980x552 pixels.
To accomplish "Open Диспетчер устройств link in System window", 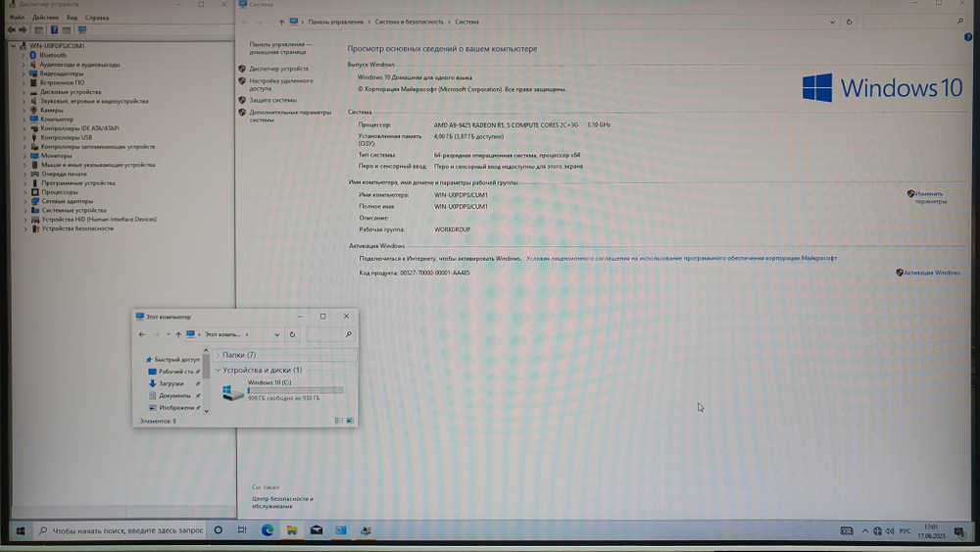I will pyautogui.click(x=278, y=69).
